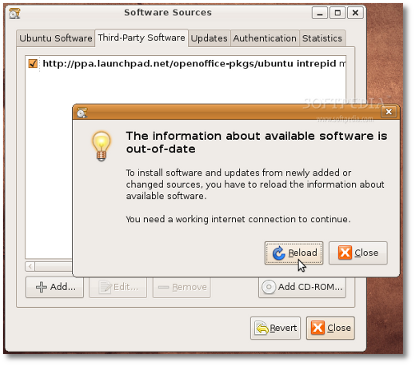Switch to the Ubuntu Software tab
Image resolution: width=414 pixels, height=365 pixels.
(x=56, y=38)
